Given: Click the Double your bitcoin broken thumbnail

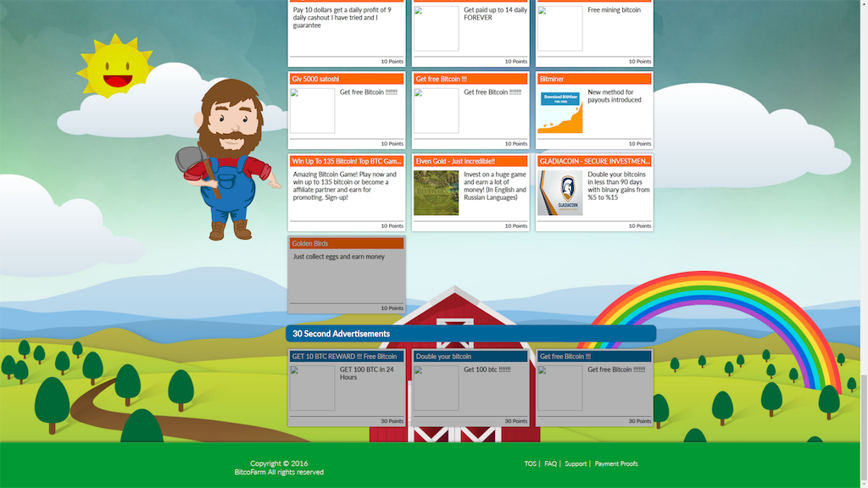Looking at the screenshot, I should (437, 388).
